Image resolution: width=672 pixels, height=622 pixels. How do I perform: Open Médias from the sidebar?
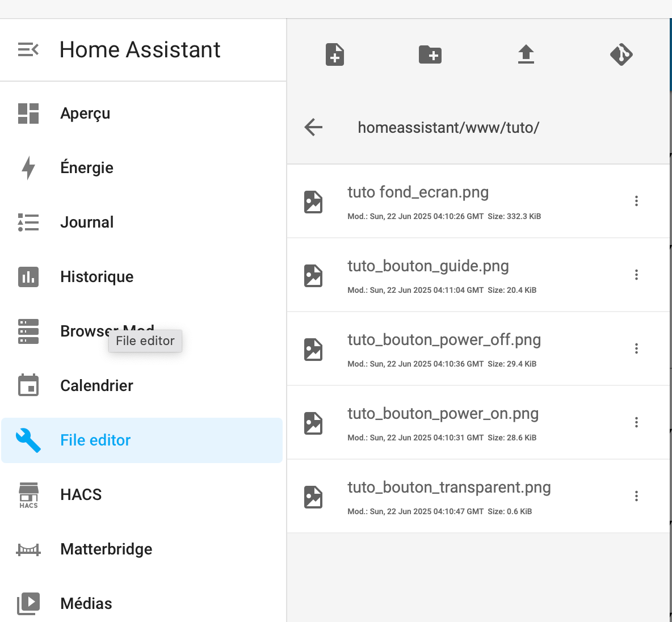pos(86,604)
